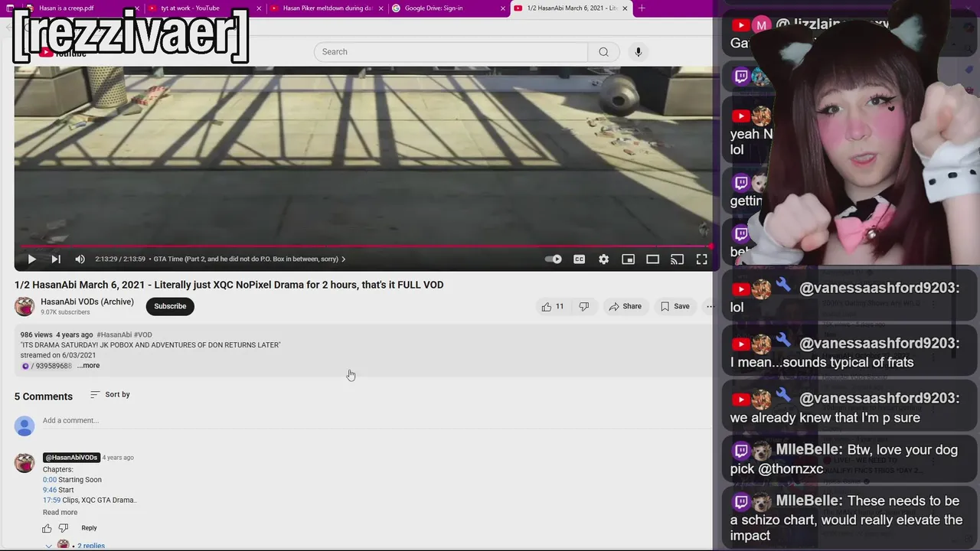Viewport: 980px width, 551px height.
Task: Play the video
Action: pos(31,259)
